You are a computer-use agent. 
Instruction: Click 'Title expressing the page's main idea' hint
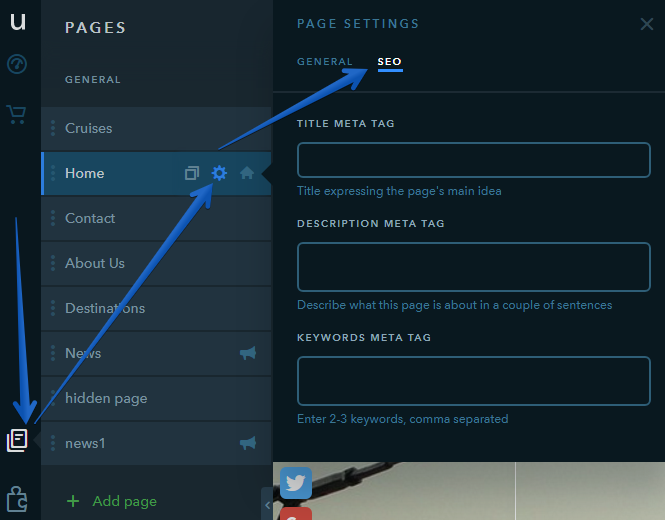[399, 191]
